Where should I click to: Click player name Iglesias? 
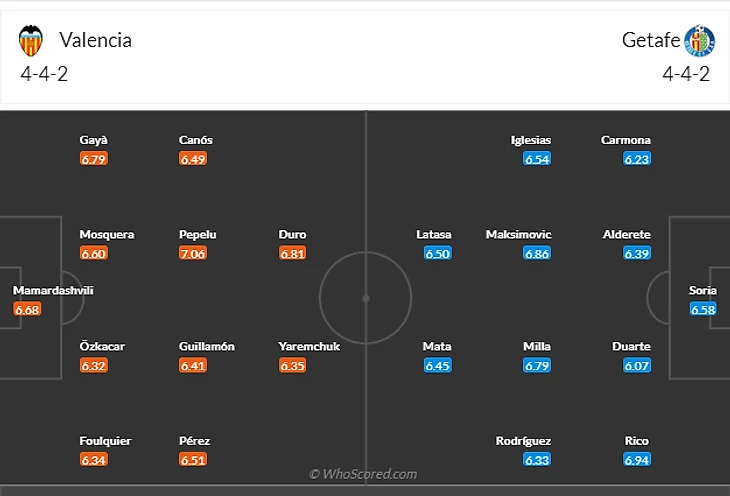click(530, 140)
